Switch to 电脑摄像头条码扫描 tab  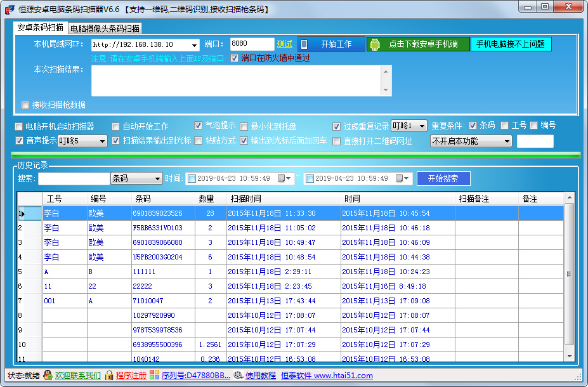tap(105, 29)
